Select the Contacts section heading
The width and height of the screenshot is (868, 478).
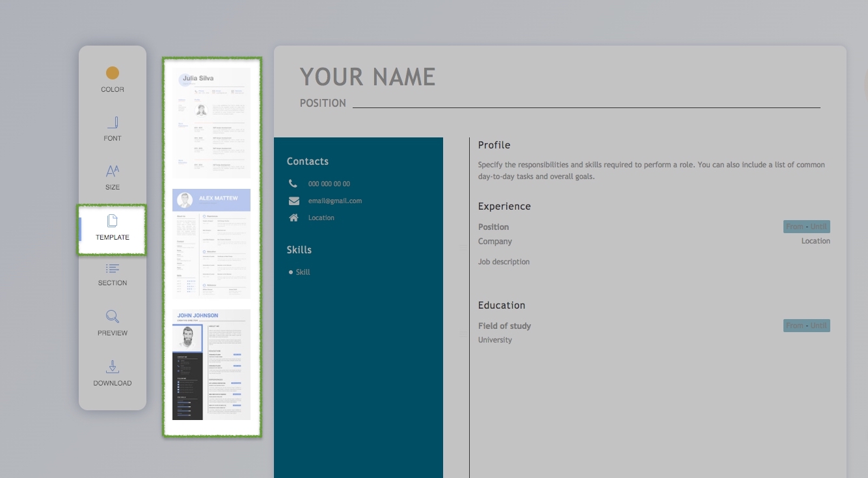(x=308, y=162)
